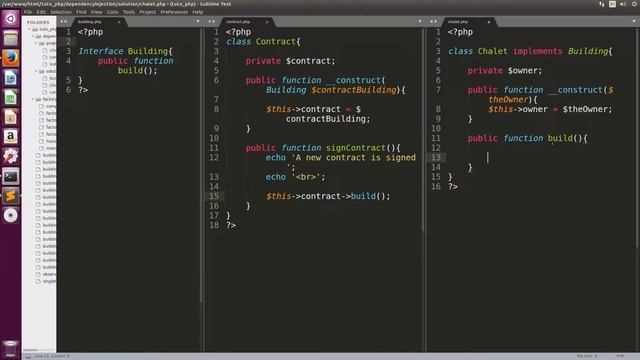Open System Settings from the dock
The height and width of the screenshot is (360, 640).
[11, 156]
